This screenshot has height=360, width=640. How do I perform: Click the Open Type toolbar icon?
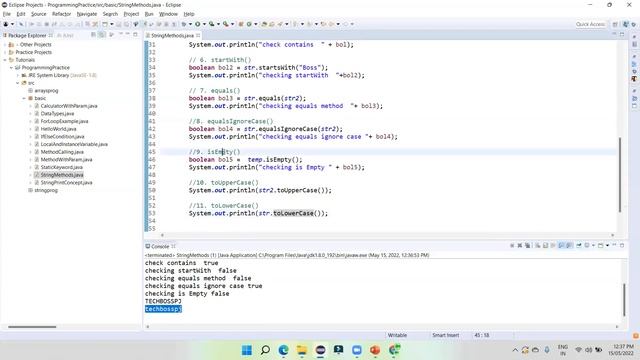(264, 24)
